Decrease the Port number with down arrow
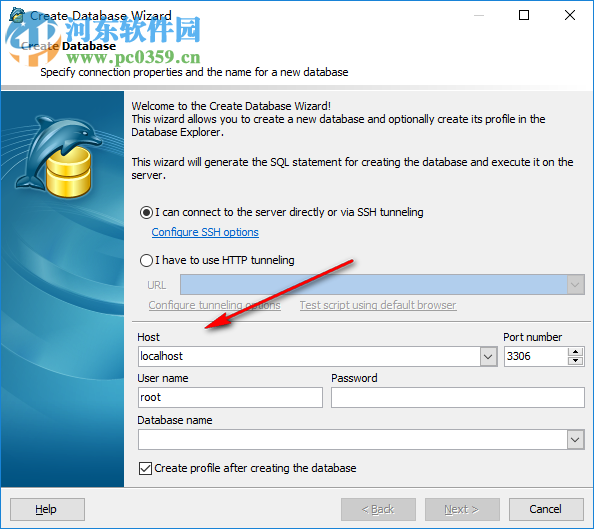 575,361
